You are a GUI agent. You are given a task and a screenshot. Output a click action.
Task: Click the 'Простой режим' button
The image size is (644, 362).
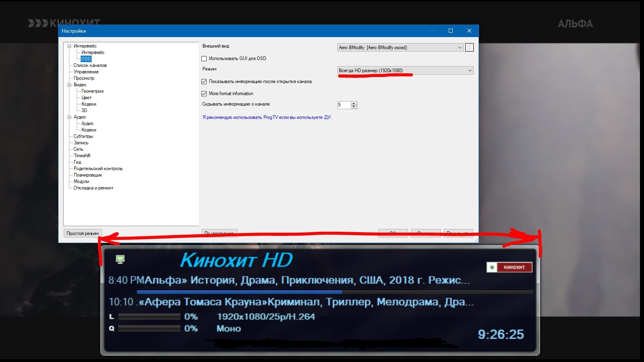pos(82,233)
